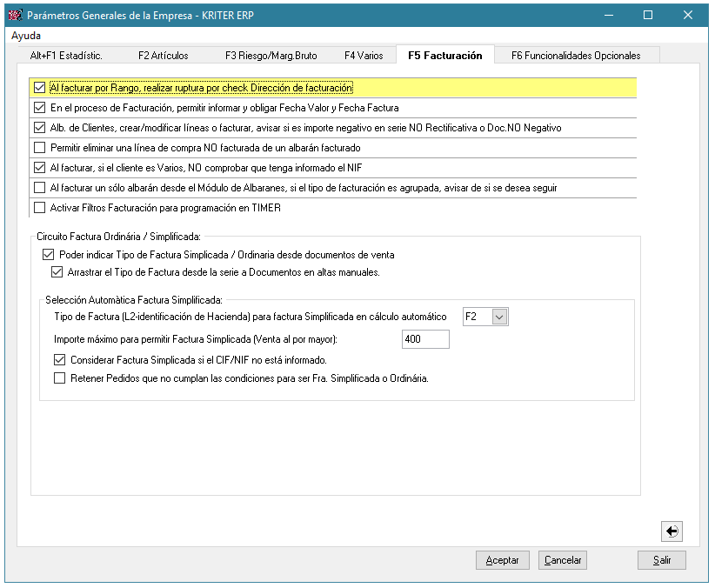Click the KRITER ERP title bar icon
The height and width of the screenshot is (588, 715).
click(x=15, y=15)
